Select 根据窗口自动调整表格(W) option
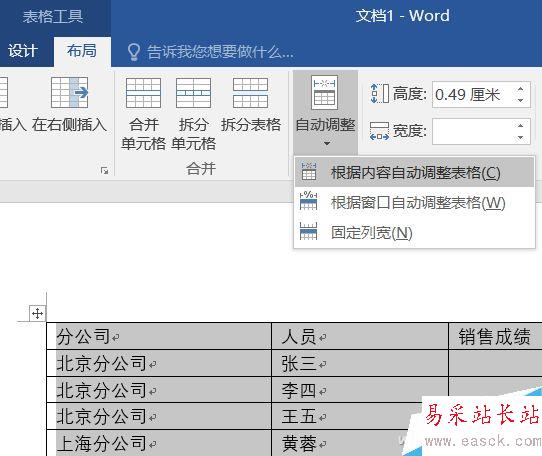Screen dimensions: 542x456 pos(414,202)
